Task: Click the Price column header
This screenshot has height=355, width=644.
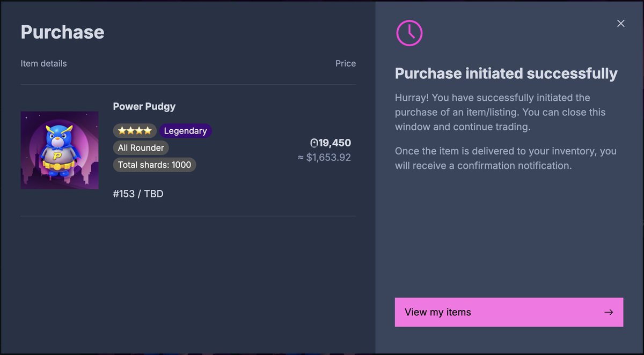Action: click(x=345, y=63)
